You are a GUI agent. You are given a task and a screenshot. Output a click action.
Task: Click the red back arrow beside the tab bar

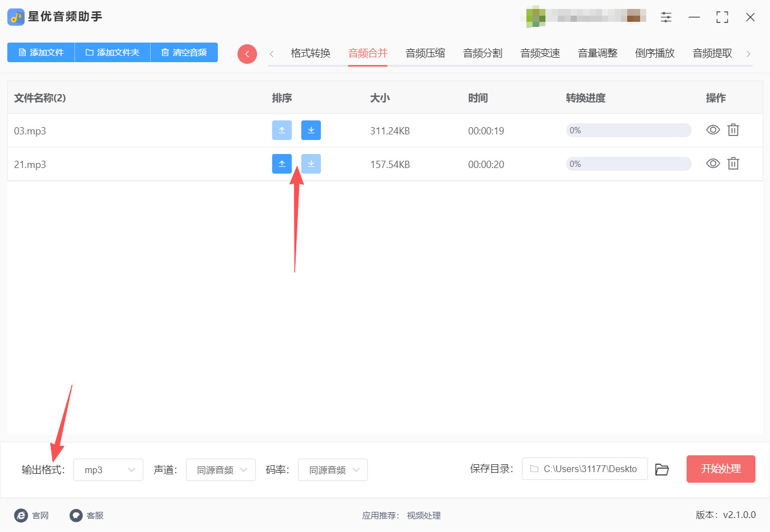247,54
